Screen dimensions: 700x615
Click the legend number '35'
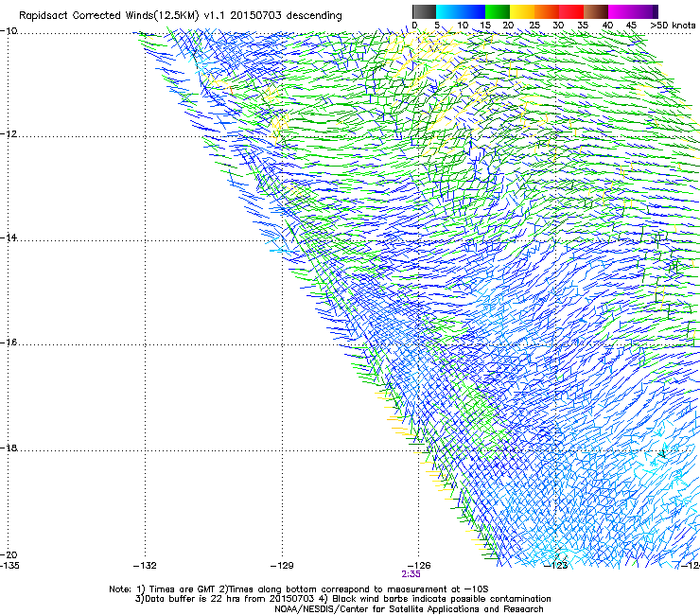point(583,26)
